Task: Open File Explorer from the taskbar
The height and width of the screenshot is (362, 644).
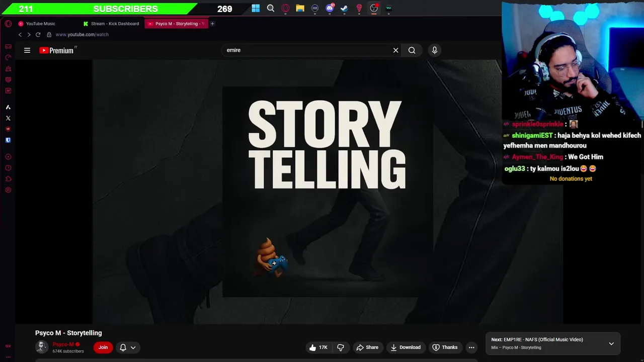Action: [x=300, y=8]
